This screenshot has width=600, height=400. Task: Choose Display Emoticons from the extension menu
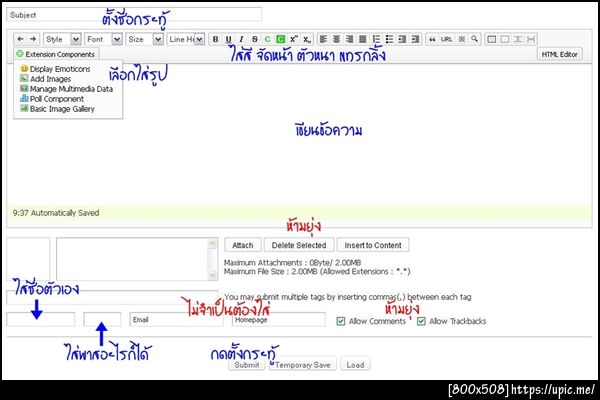[56, 69]
